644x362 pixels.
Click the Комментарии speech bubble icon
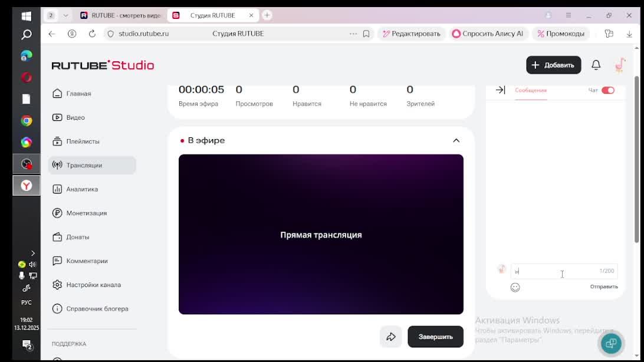(57, 261)
